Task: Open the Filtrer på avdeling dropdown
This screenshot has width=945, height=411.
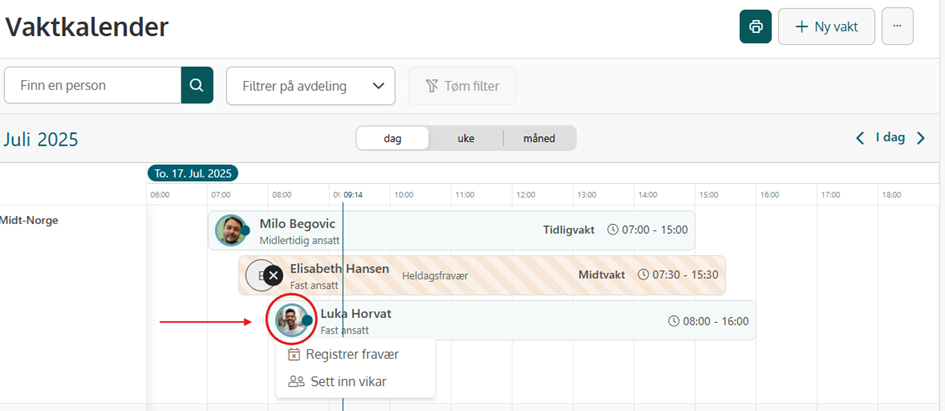Action: coord(311,86)
